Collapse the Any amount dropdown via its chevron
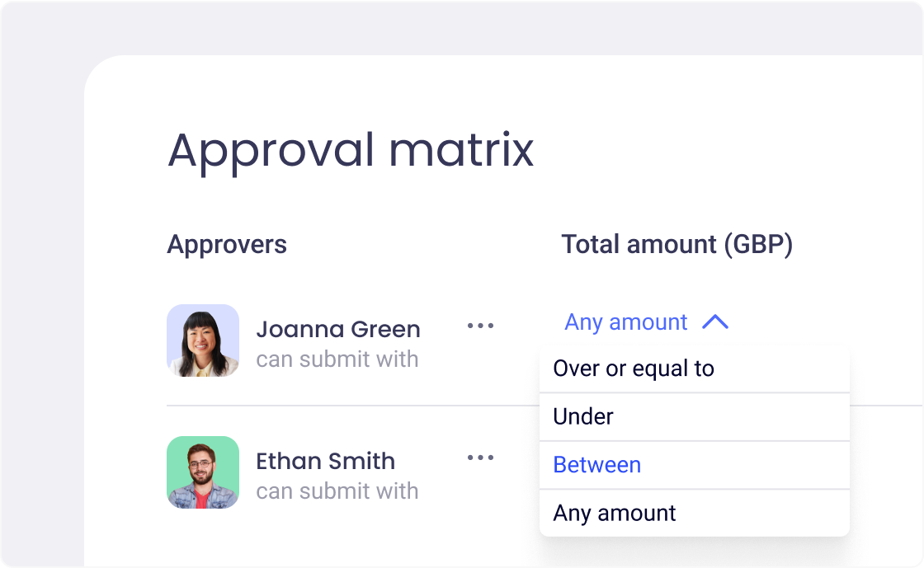This screenshot has height=568, width=924. pyautogui.click(x=717, y=322)
